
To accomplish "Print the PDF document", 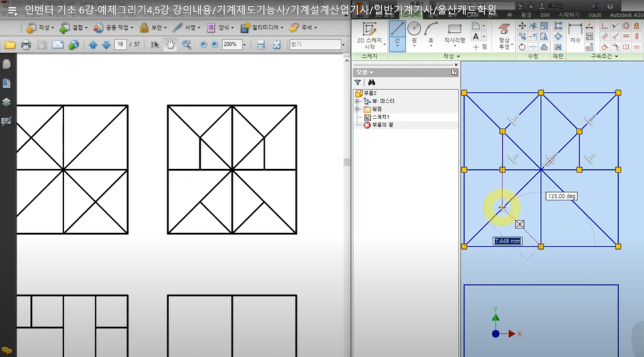I will click(25, 45).
